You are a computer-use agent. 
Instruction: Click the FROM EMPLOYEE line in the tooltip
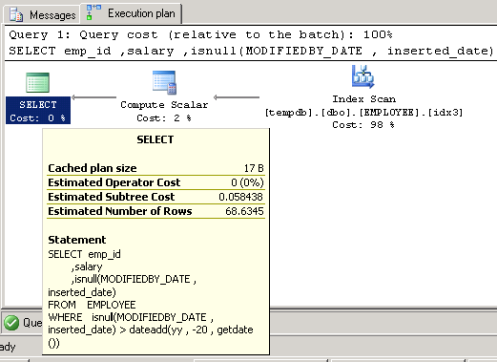coord(92,305)
